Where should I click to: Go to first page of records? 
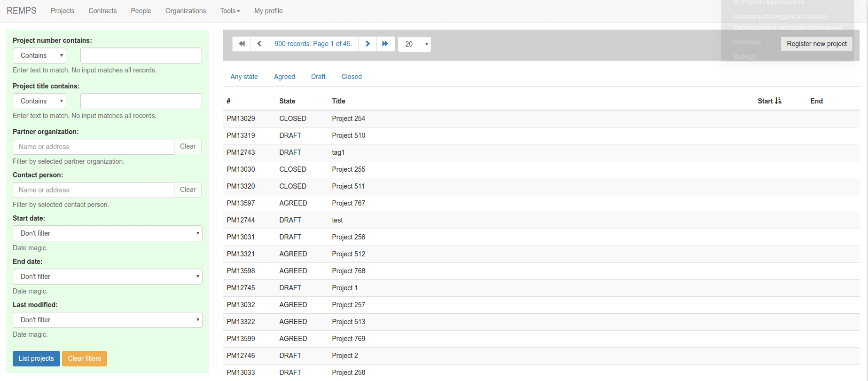(242, 44)
